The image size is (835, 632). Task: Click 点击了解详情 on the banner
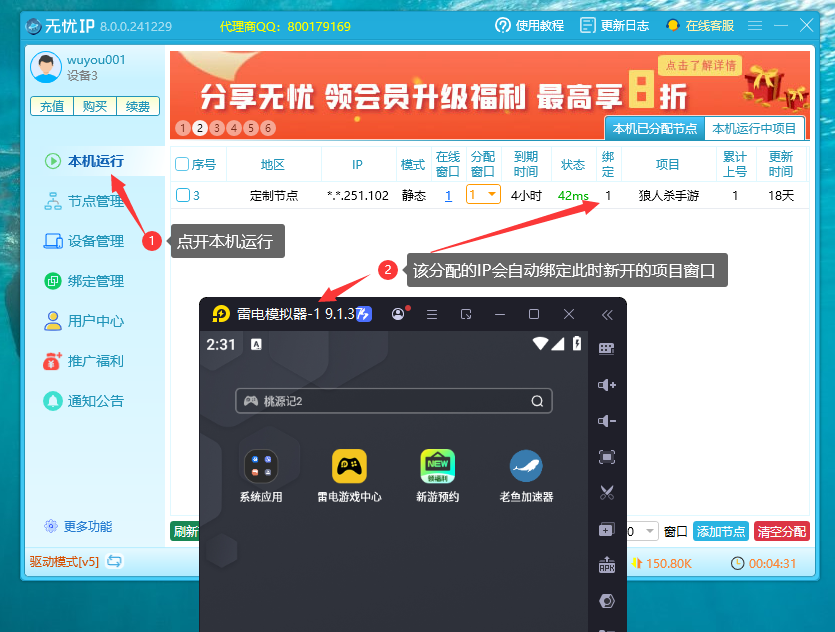pos(700,65)
